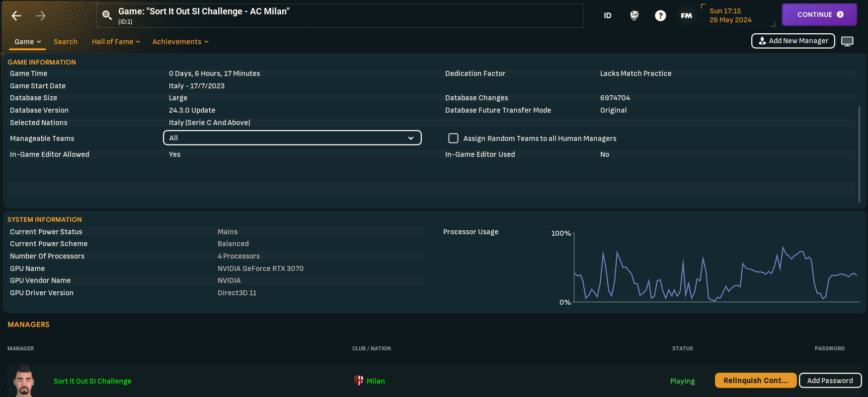Click the 'Italy - 17/7/2023' start date value
This screenshot has height=397, width=868.
(197, 86)
